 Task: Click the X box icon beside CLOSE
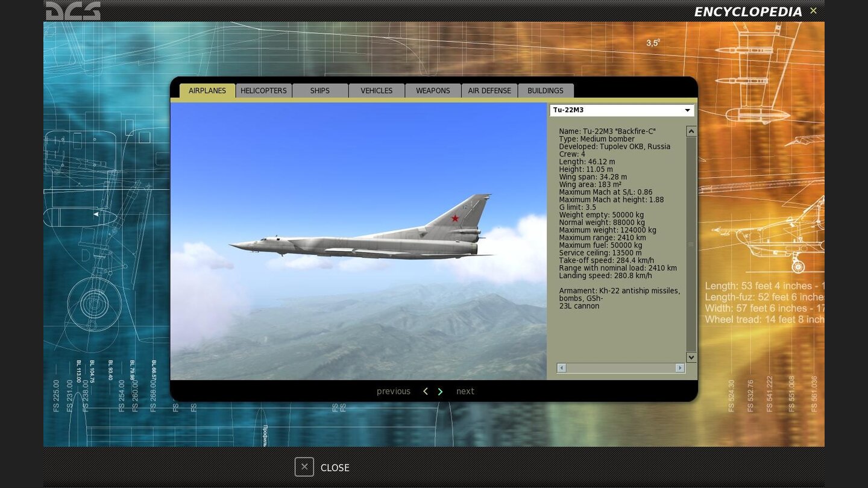click(304, 467)
